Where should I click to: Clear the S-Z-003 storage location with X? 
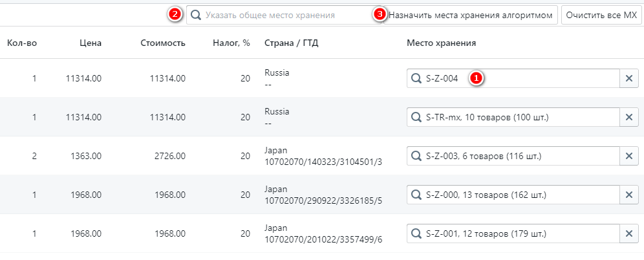pos(628,156)
